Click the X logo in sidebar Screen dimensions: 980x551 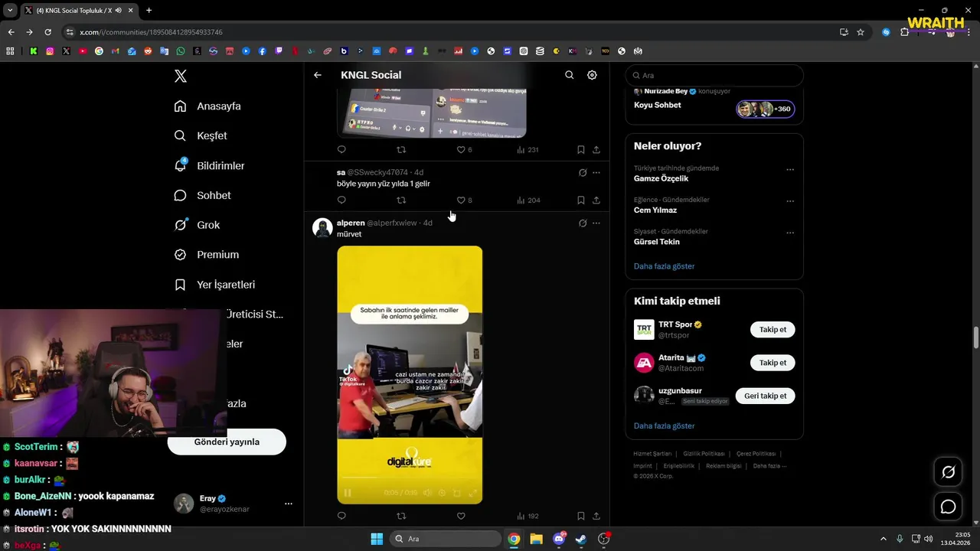point(181,76)
